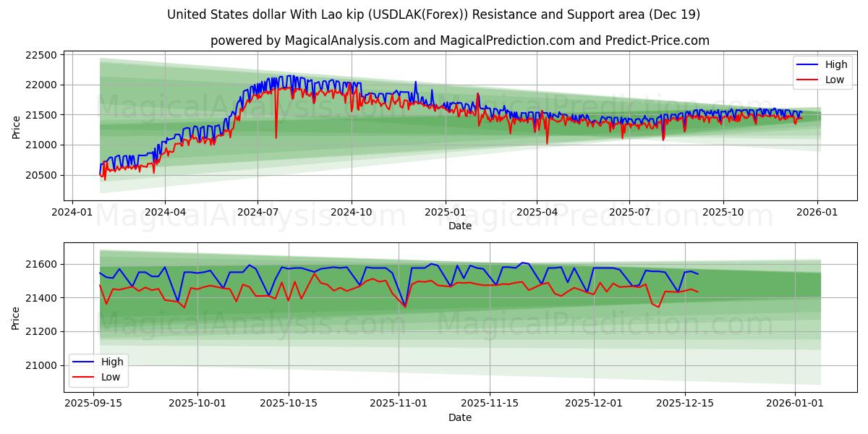
Task: Select the chart title text
Action: pos(434,14)
